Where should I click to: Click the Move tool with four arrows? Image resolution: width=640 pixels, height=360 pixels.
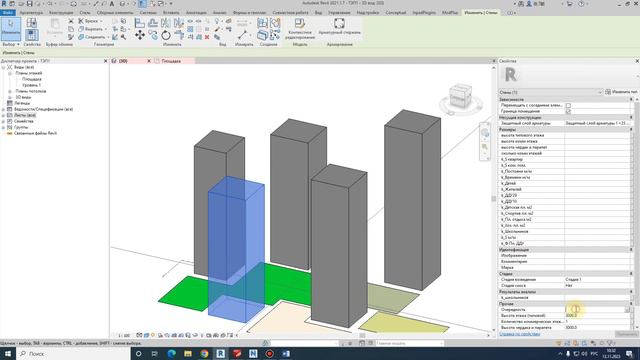(140, 35)
